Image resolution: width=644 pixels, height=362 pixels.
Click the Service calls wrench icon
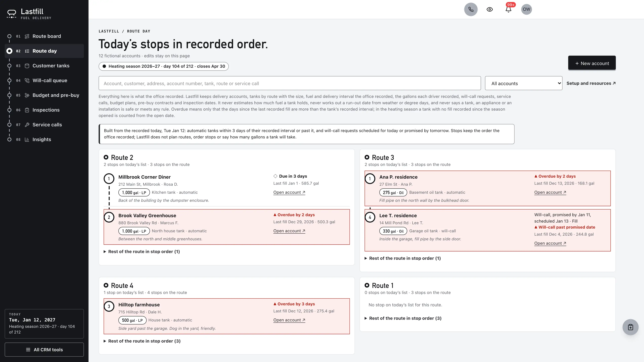tap(27, 125)
